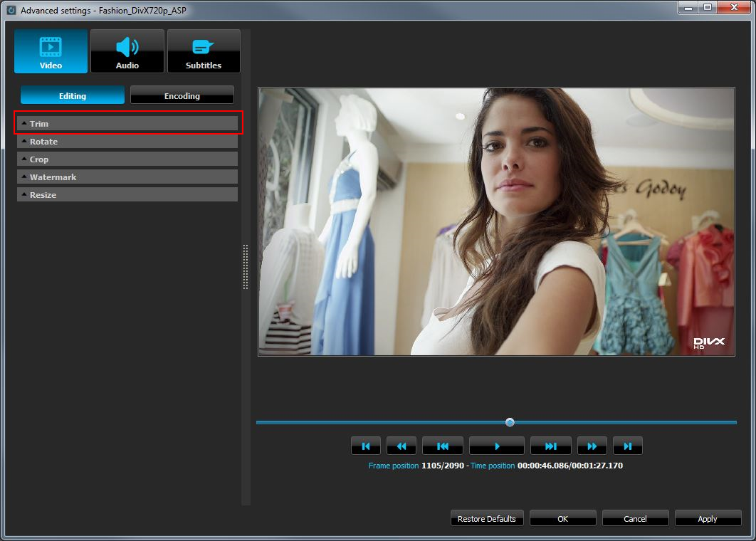Jump to the first frame
The width and height of the screenshot is (756, 541).
click(x=366, y=446)
